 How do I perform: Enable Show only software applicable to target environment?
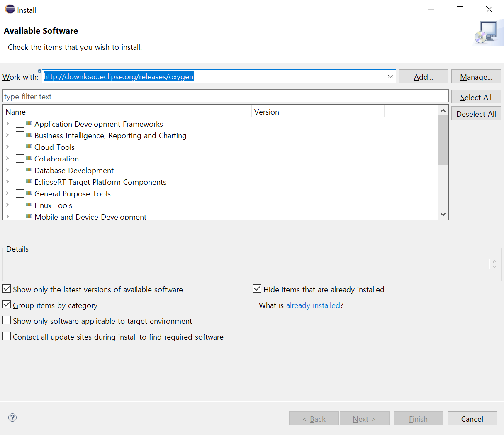7,320
